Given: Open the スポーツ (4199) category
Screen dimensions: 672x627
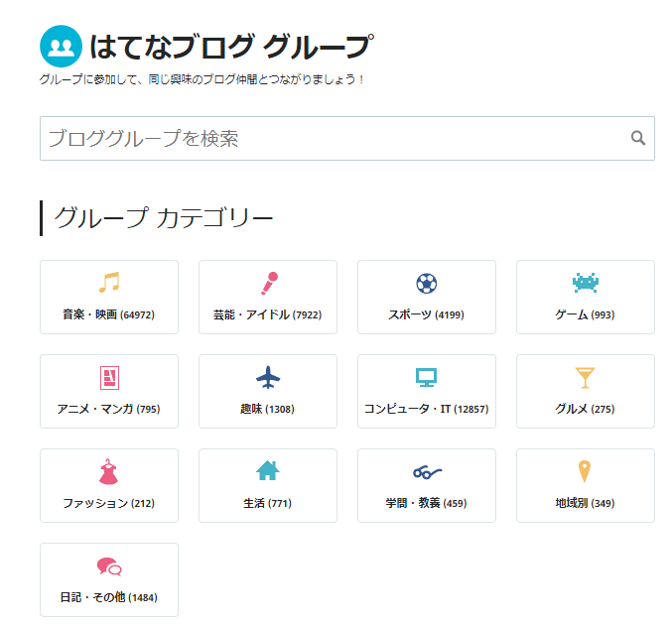Looking at the screenshot, I should click(x=427, y=298).
